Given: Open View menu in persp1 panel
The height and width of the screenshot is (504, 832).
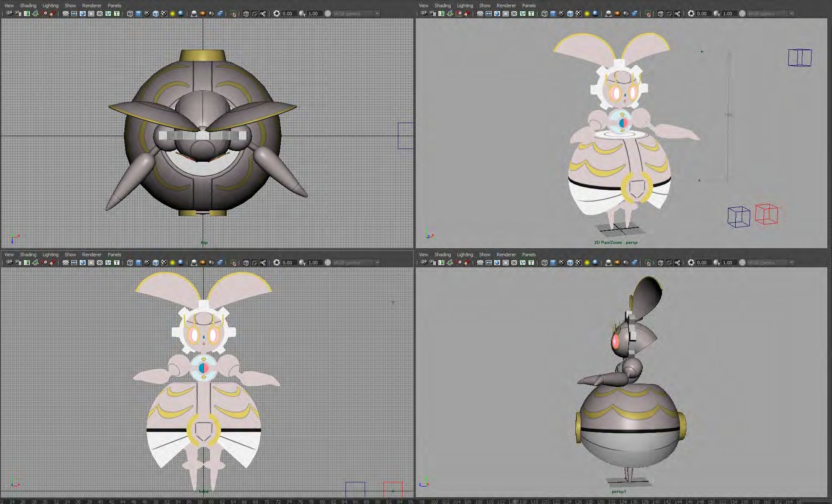Looking at the screenshot, I should [x=423, y=255].
